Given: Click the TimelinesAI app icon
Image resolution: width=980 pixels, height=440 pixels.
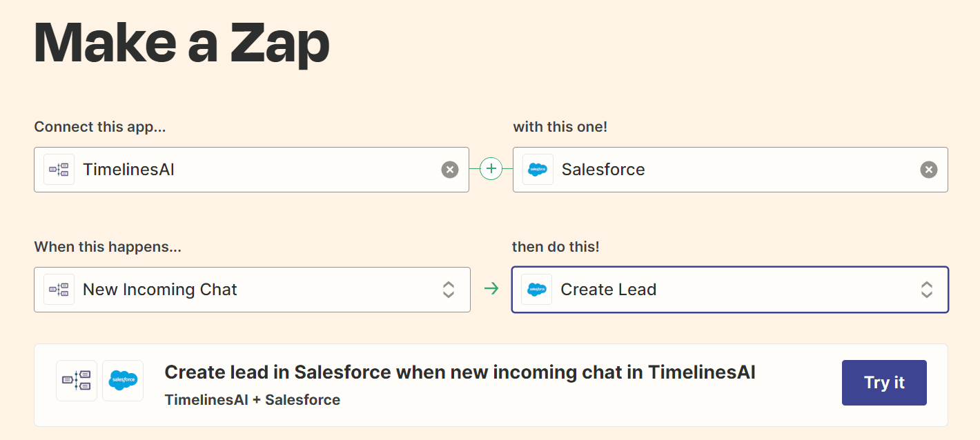Looking at the screenshot, I should click(x=59, y=169).
